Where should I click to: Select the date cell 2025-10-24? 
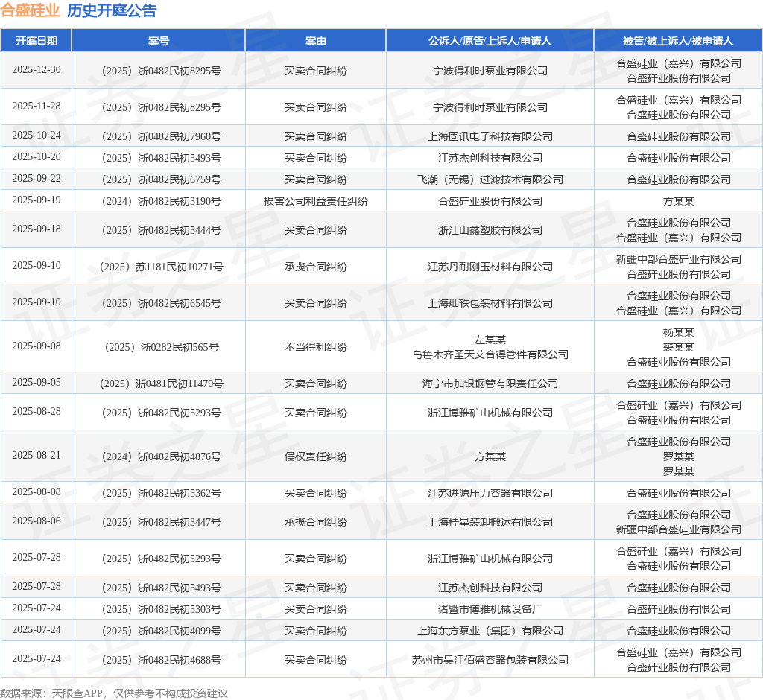[37, 136]
